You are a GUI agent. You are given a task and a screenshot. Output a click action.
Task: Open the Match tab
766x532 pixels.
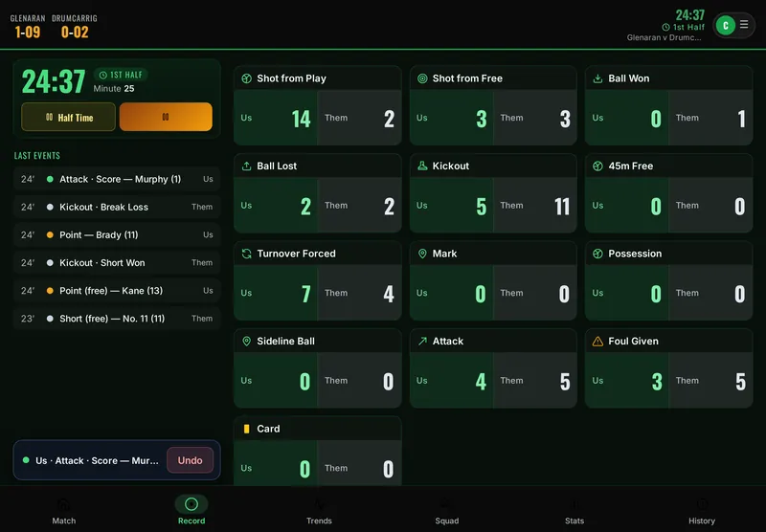point(64,511)
